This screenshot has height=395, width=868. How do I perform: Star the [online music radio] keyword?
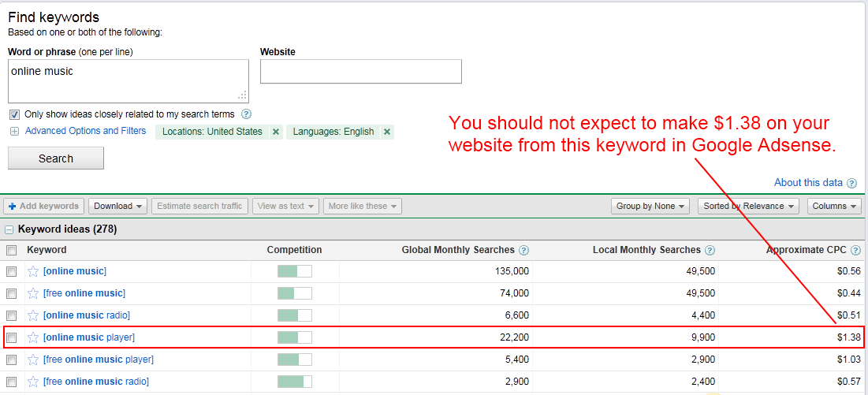33,315
